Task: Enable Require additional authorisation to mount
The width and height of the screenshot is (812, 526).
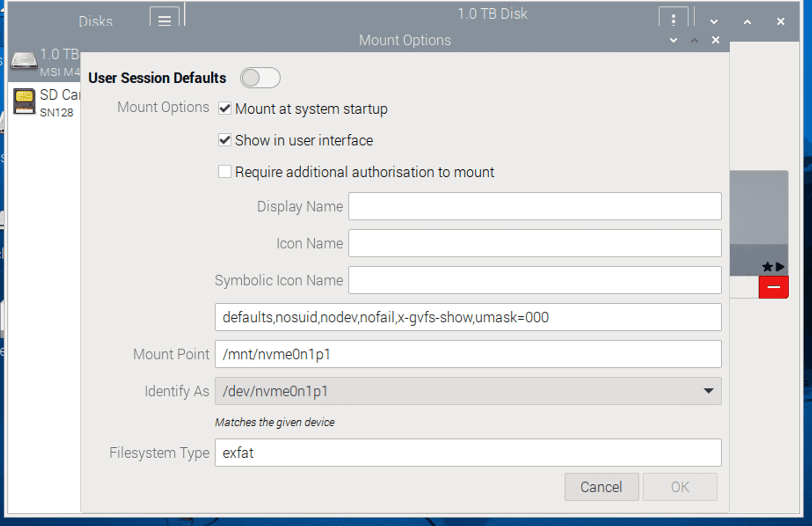Action: tap(225, 172)
